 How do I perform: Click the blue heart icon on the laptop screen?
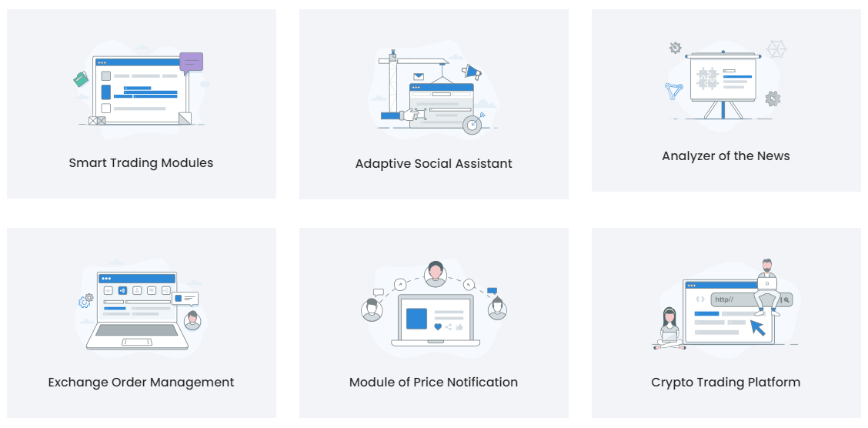point(438,327)
